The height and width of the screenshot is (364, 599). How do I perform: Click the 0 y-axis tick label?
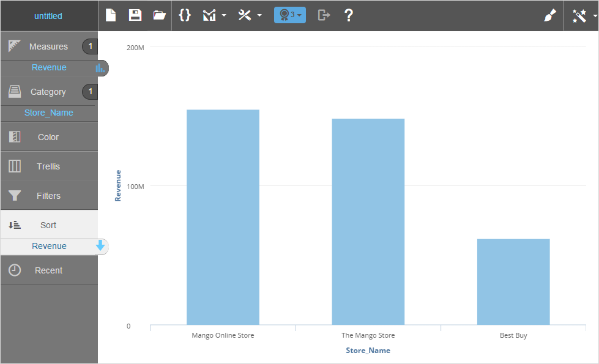point(128,326)
